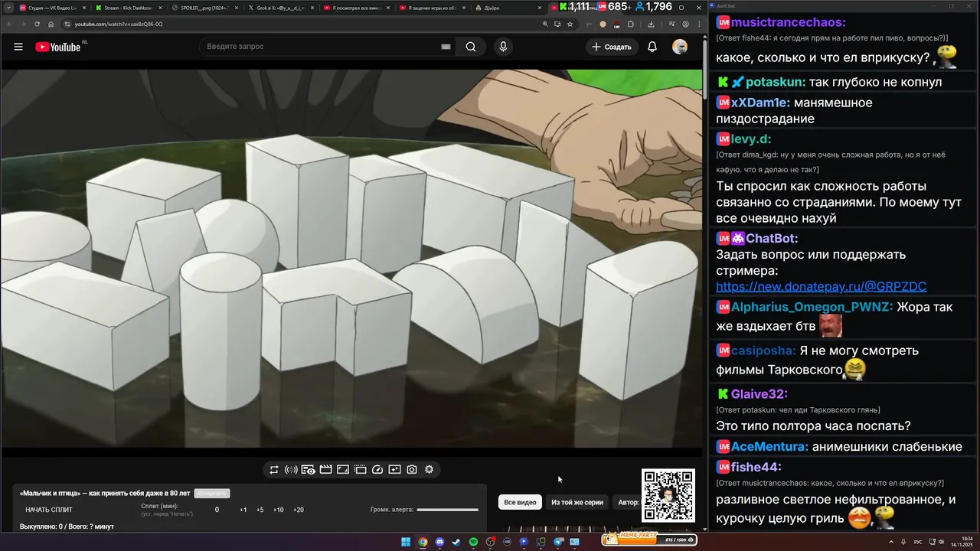Image resolution: width=980 pixels, height=551 pixels.
Task: Click the Chrome address bar URL
Action: pyautogui.click(x=119, y=24)
